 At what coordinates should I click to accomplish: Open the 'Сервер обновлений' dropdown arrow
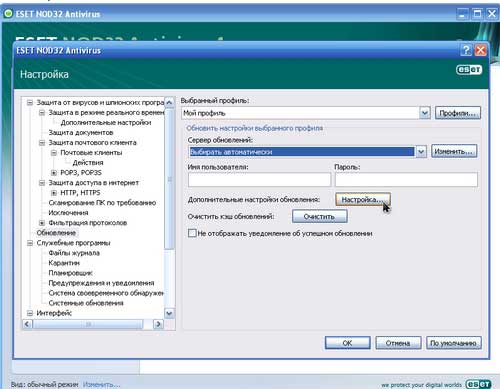(x=421, y=152)
